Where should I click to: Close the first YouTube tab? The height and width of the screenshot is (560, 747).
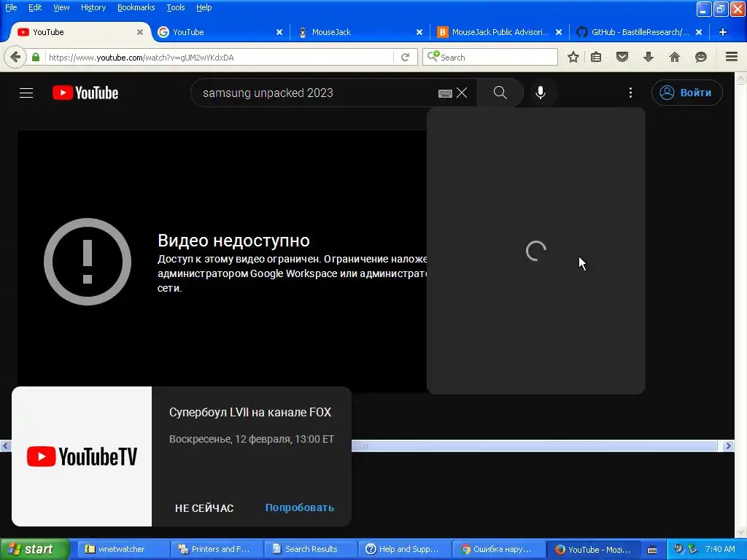(140, 32)
